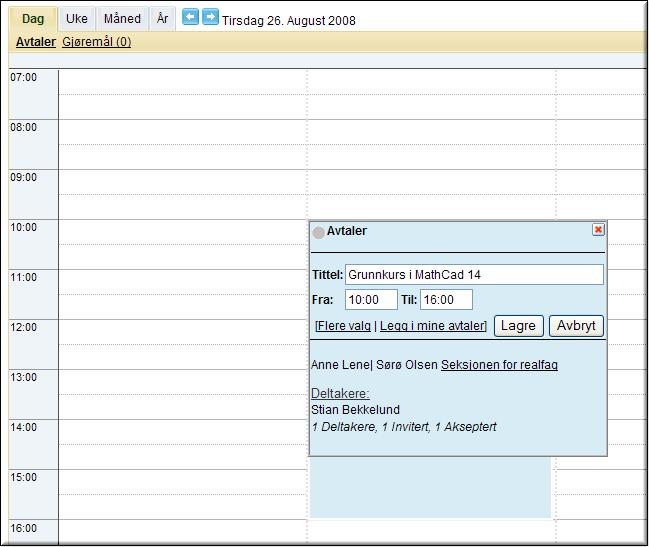
Task: Click the date Tirsdag 26. August 2008
Action: [x=289, y=21]
